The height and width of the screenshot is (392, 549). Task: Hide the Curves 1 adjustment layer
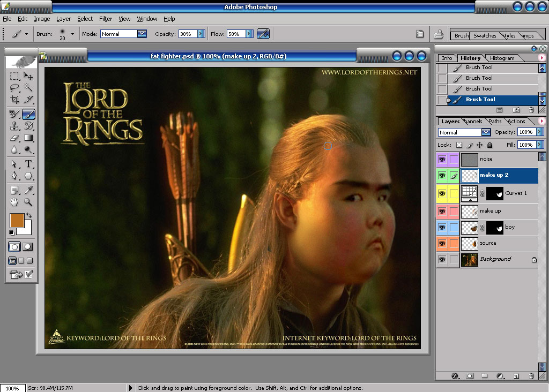click(442, 193)
